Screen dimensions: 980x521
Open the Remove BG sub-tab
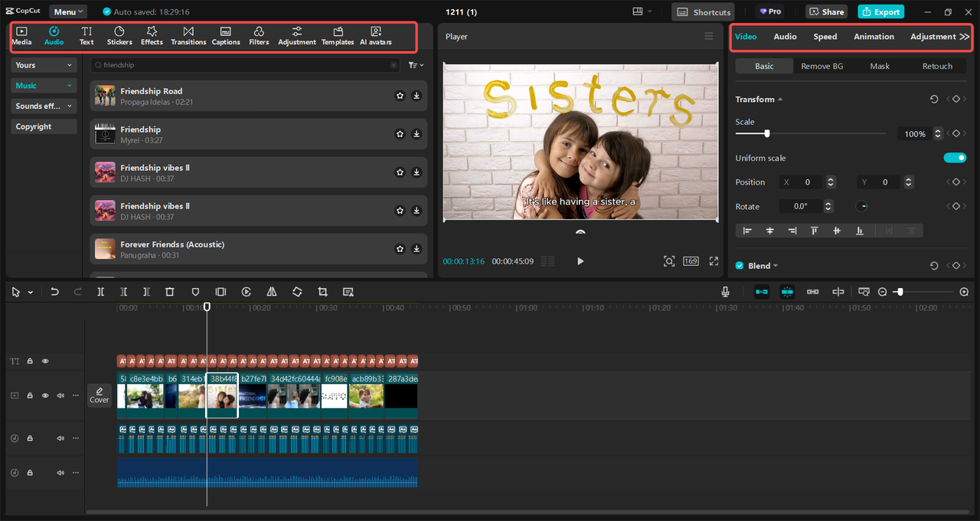(822, 66)
